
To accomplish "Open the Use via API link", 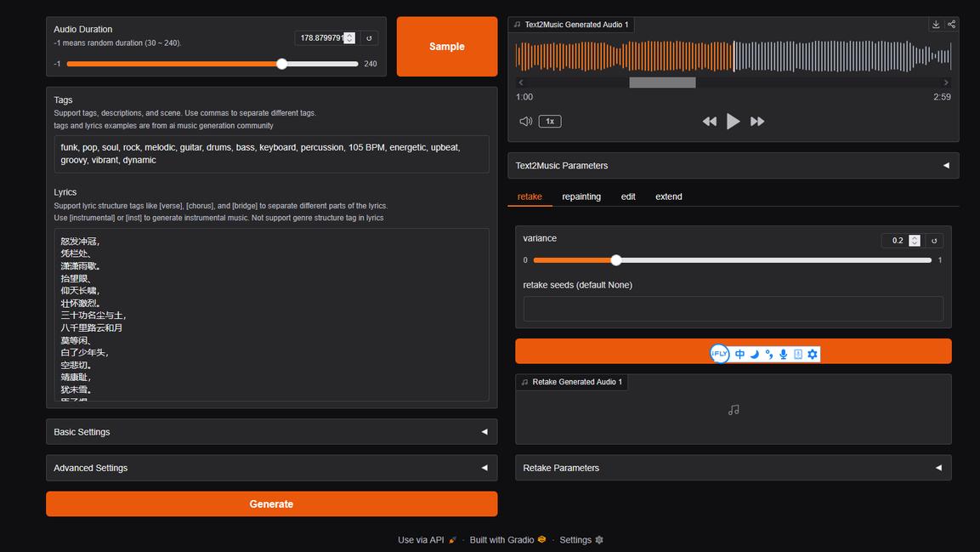I will click(x=427, y=540).
